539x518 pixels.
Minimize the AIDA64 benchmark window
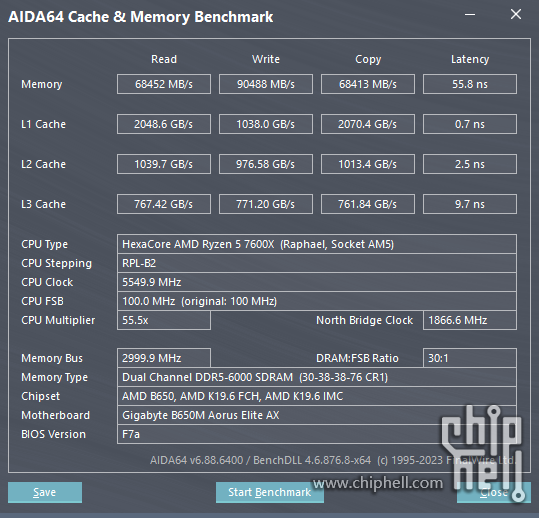(x=470, y=14)
